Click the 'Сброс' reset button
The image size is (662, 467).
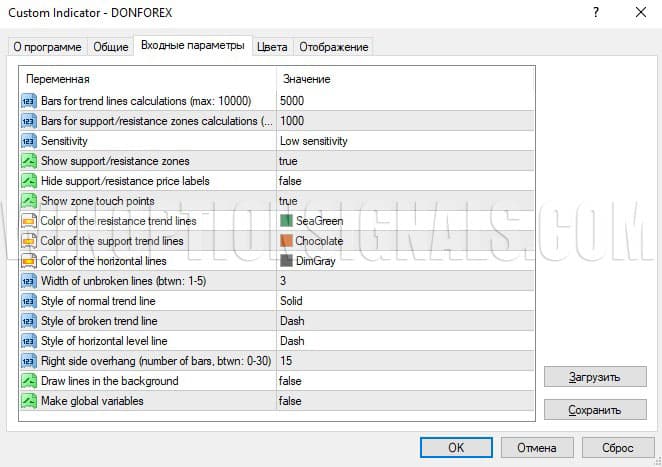(x=618, y=447)
